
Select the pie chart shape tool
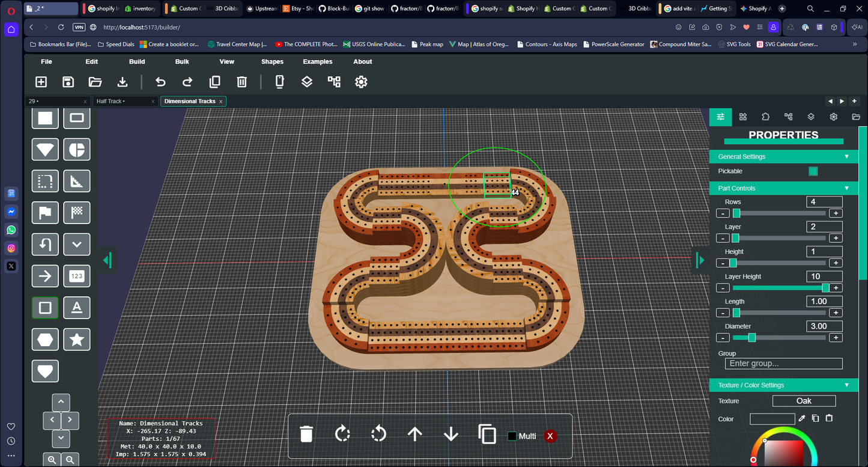77,150
